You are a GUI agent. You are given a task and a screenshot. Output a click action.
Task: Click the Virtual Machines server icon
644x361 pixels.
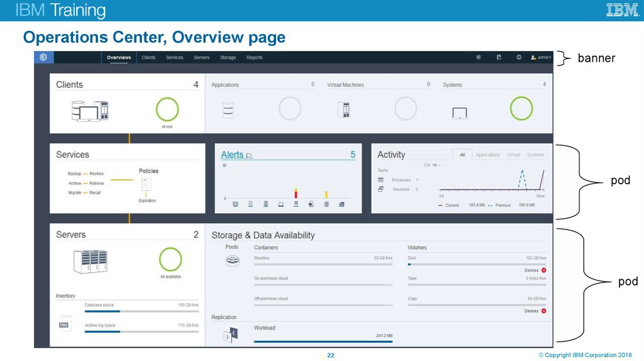[344, 109]
